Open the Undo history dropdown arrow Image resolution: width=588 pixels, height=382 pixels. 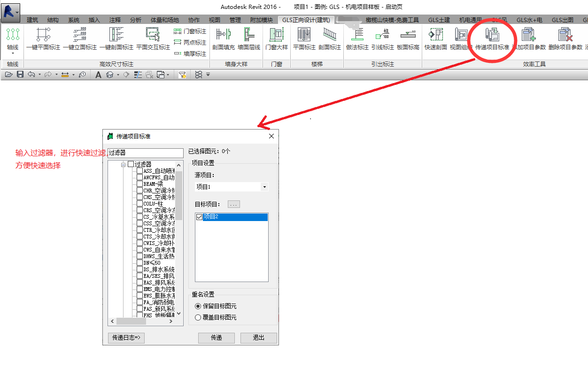(x=39, y=75)
